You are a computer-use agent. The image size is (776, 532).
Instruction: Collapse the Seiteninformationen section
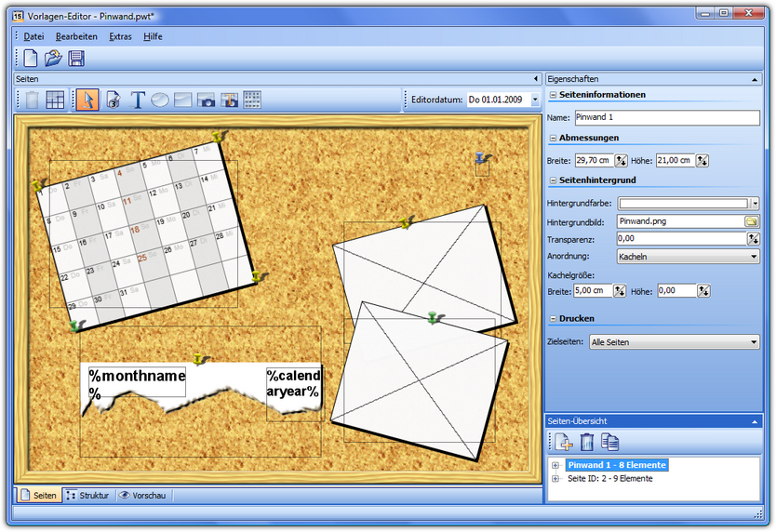pos(553,95)
